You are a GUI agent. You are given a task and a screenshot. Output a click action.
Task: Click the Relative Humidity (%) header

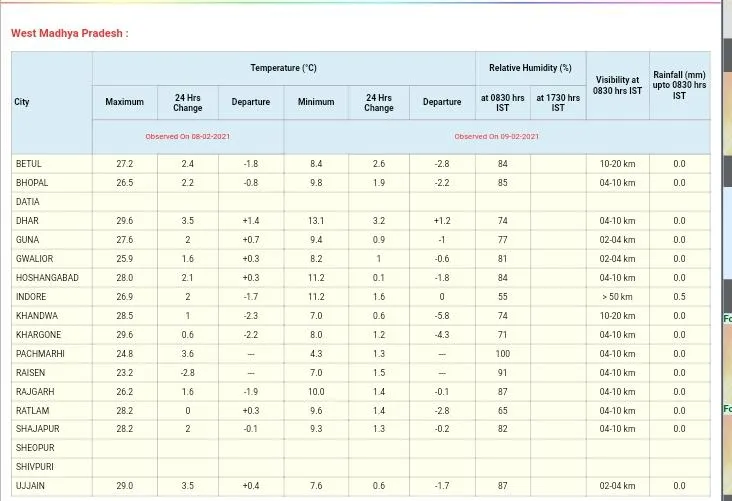(x=530, y=68)
